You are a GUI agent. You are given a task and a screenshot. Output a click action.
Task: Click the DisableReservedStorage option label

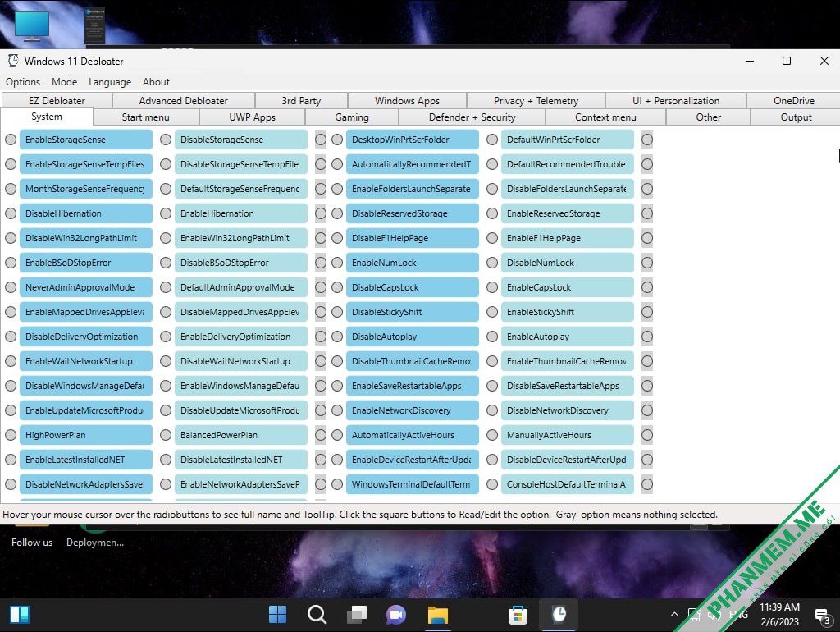pos(412,214)
